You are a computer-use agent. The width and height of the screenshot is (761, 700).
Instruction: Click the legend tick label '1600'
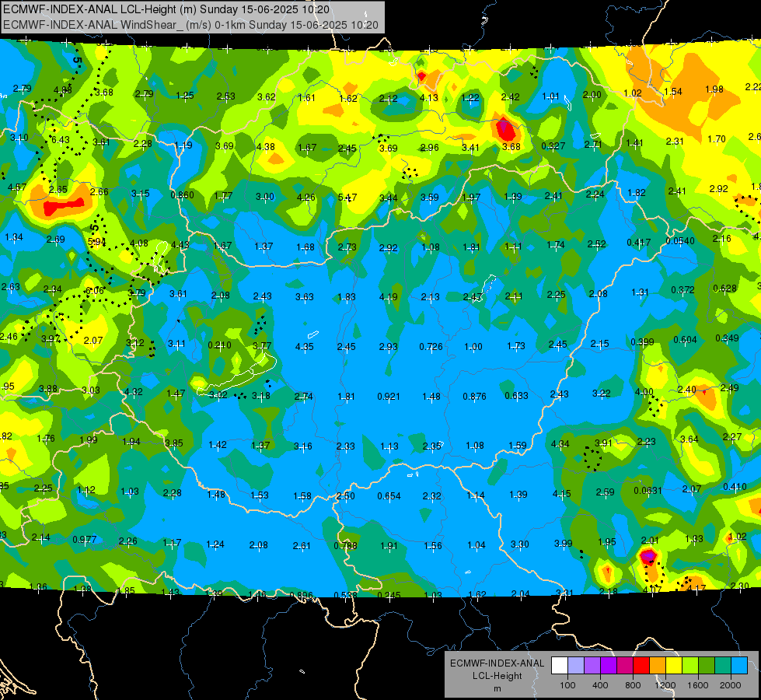(x=698, y=685)
